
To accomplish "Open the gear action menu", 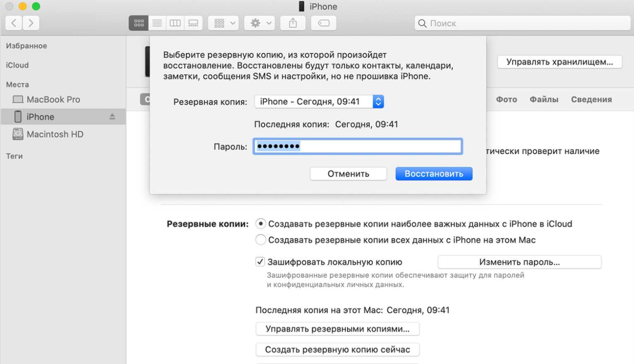I will (x=260, y=23).
